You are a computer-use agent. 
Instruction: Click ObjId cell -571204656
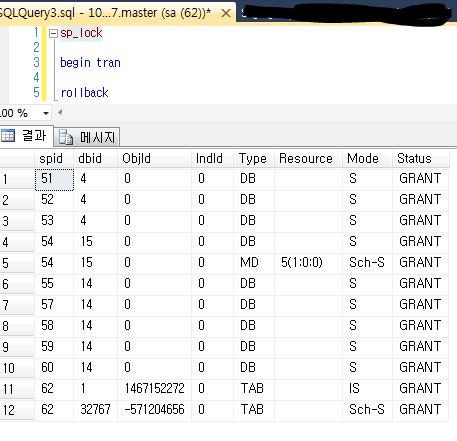coord(154,410)
